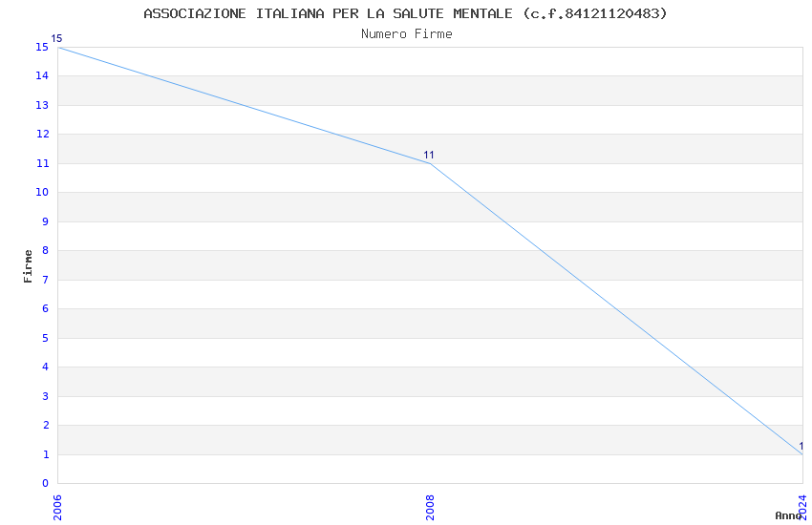Click y-axis tick value 9
812x525 pixels.
[46, 221]
